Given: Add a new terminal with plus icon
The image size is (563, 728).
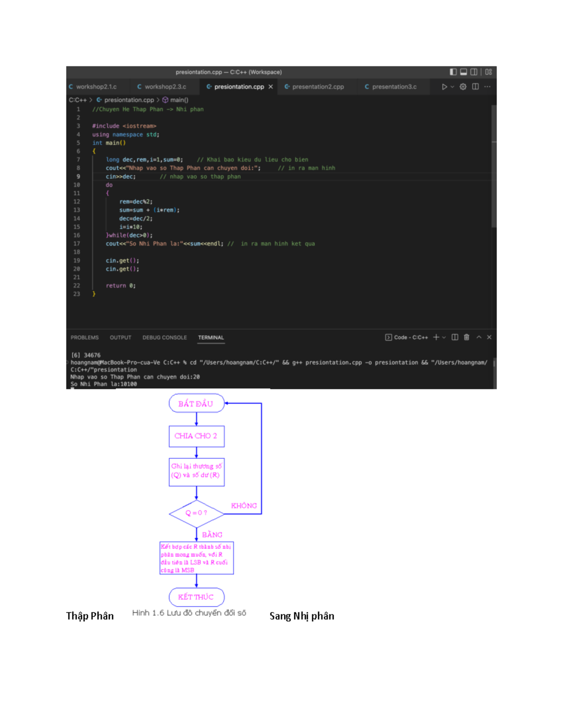Looking at the screenshot, I should tap(436, 337).
